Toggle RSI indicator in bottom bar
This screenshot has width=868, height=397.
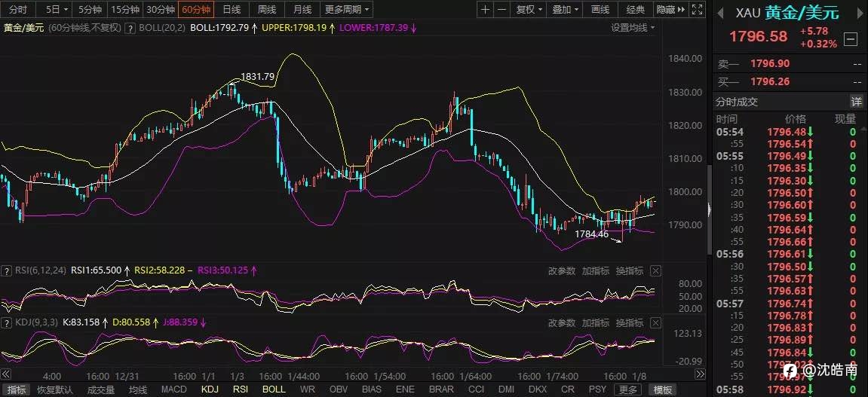click(x=241, y=389)
